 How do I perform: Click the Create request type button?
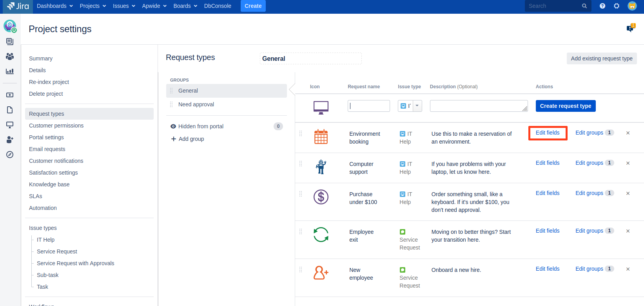[565, 106]
